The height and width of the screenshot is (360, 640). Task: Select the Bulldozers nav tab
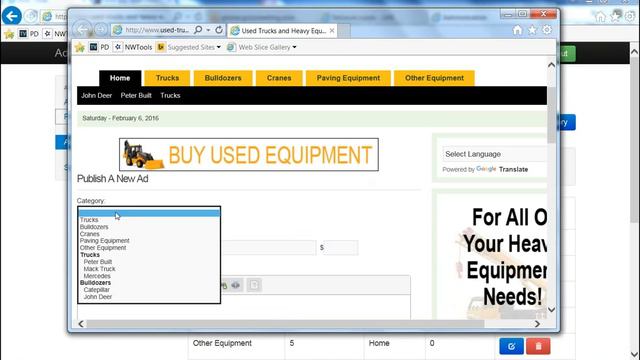coord(223,78)
